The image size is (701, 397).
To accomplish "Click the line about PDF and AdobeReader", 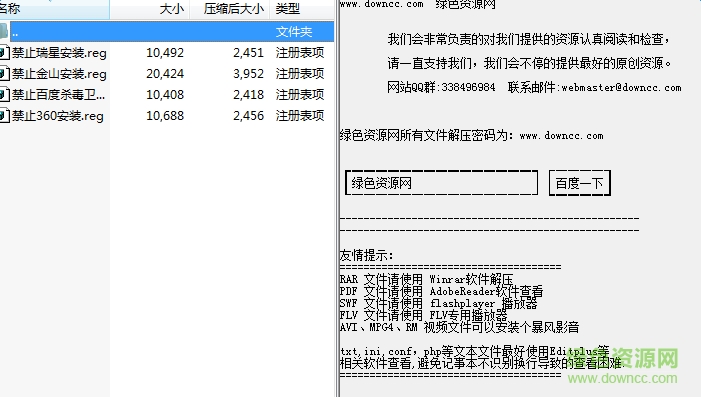I will (441, 291).
